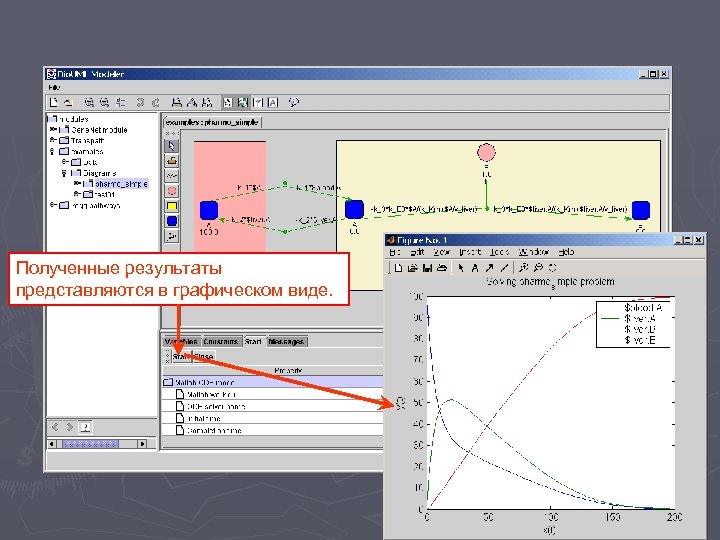Select the insert text A tool in Figure toolbar
This screenshot has height=540, width=720.
click(475, 268)
